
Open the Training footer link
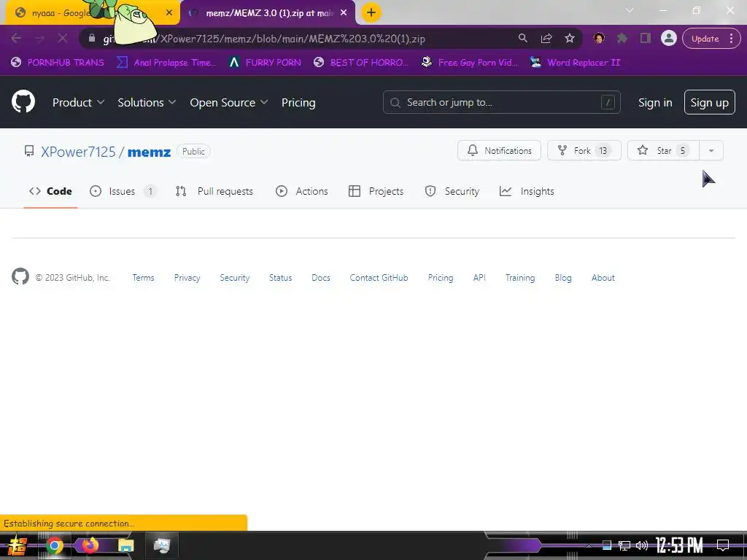click(x=519, y=278)
